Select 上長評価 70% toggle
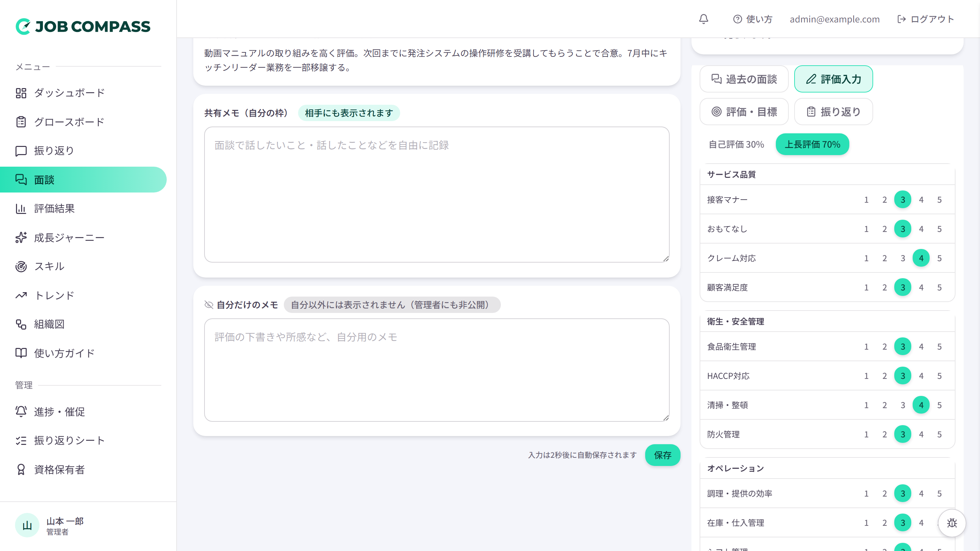 point(812,145)
